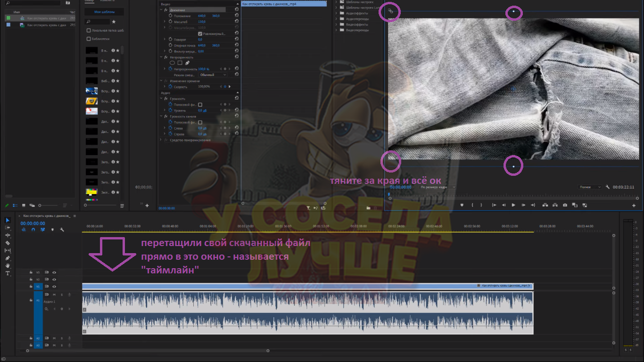644x362 pixels.
Task: Open Режим смешения dropdown Обычный
Action: click(x=212, y=75)
